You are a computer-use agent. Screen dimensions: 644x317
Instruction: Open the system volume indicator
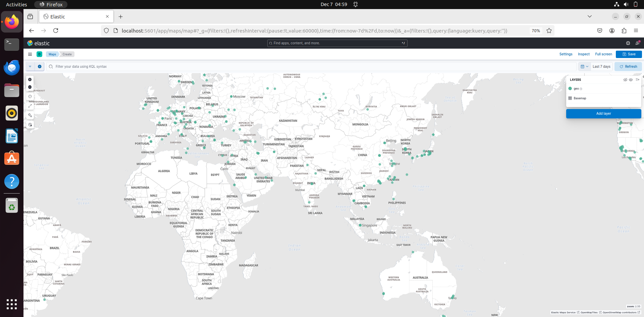(x=626, y=4)
